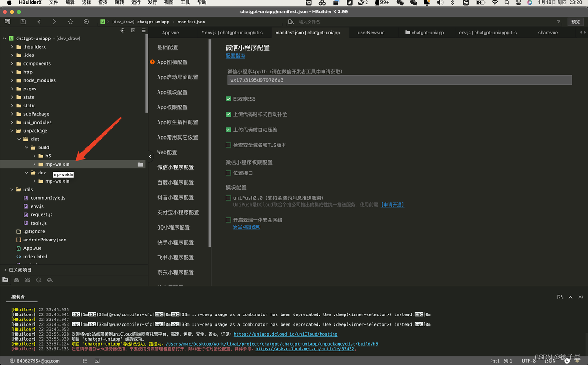
Task: Click the 预览 preview button
Action: pyautogui.click(x=576, y=22)
